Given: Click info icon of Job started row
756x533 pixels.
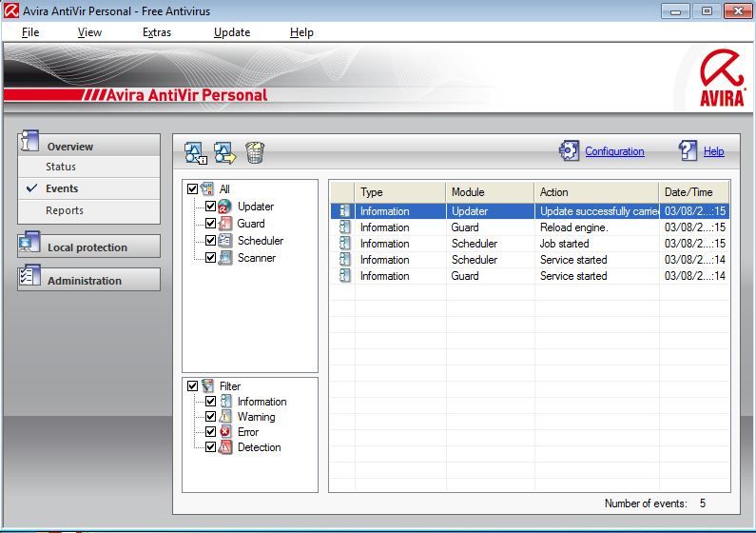Looking at the screenshot, I should coord(344,244).
